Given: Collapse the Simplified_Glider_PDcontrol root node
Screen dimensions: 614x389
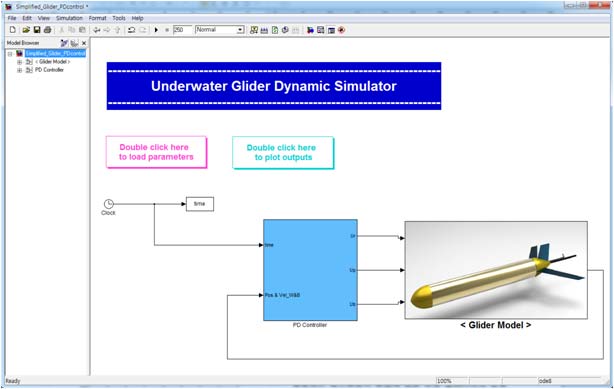Looking at the screenshot, I should (x=10, y=54).
